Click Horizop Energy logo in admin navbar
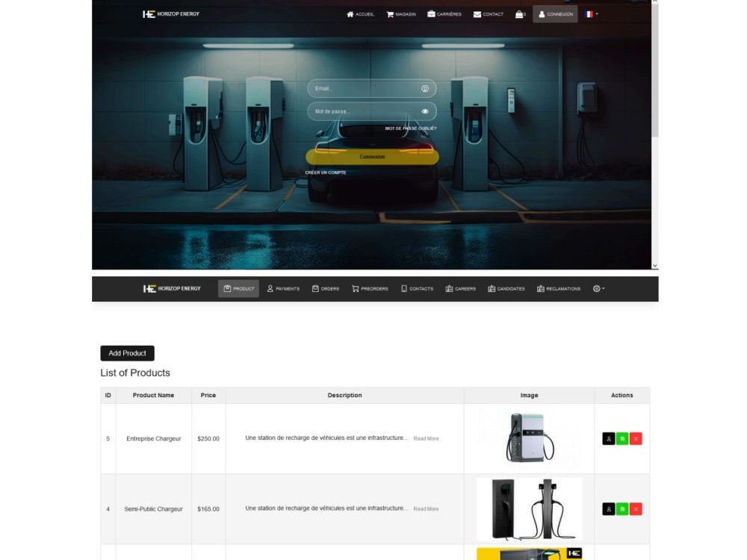Screen dimensions: 747x560 (172, 288)
